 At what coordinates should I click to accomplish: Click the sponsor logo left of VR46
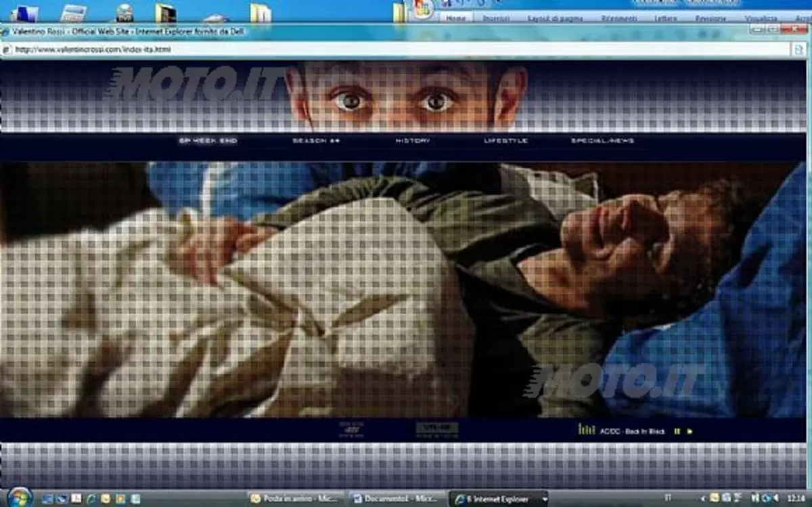pyautogui.click(x=351, y=429)
